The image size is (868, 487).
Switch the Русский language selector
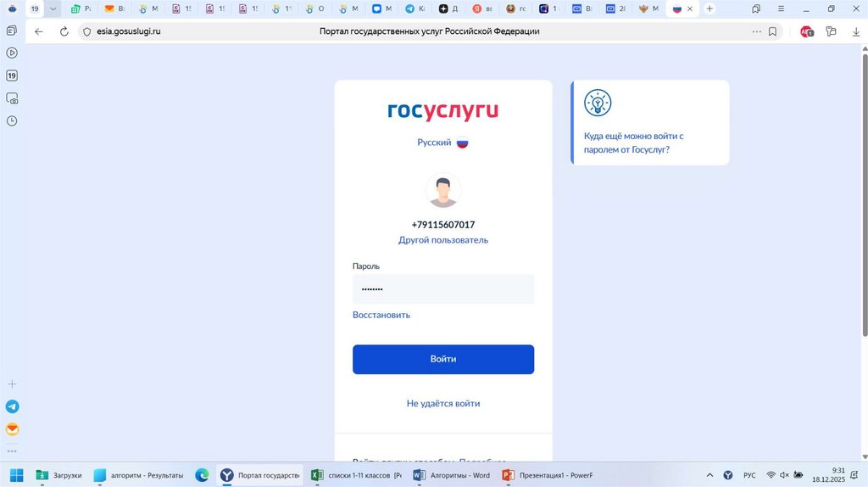click(x=442, y=143)
